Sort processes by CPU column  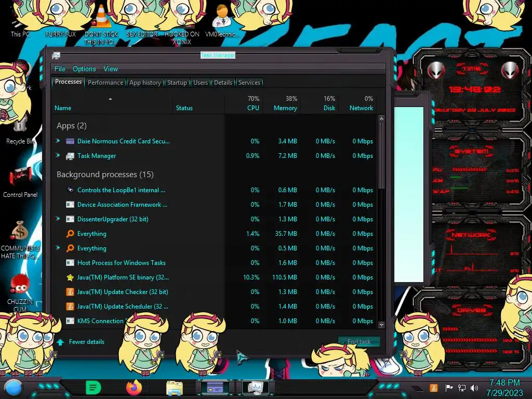(x=244, y=103)
